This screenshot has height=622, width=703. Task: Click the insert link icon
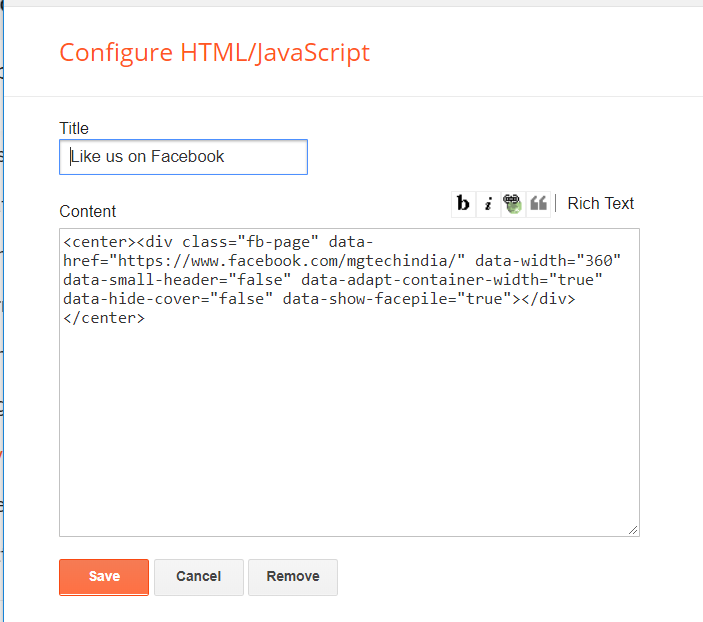(513, 203)
